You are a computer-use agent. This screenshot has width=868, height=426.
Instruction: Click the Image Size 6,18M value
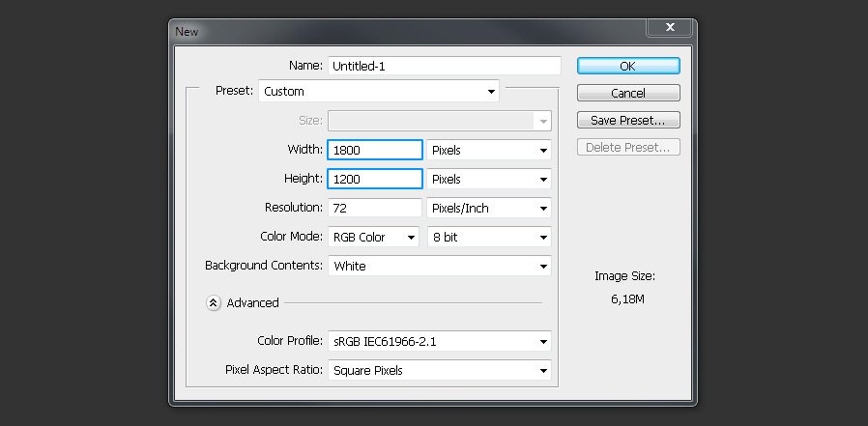[x=627, y=299]
